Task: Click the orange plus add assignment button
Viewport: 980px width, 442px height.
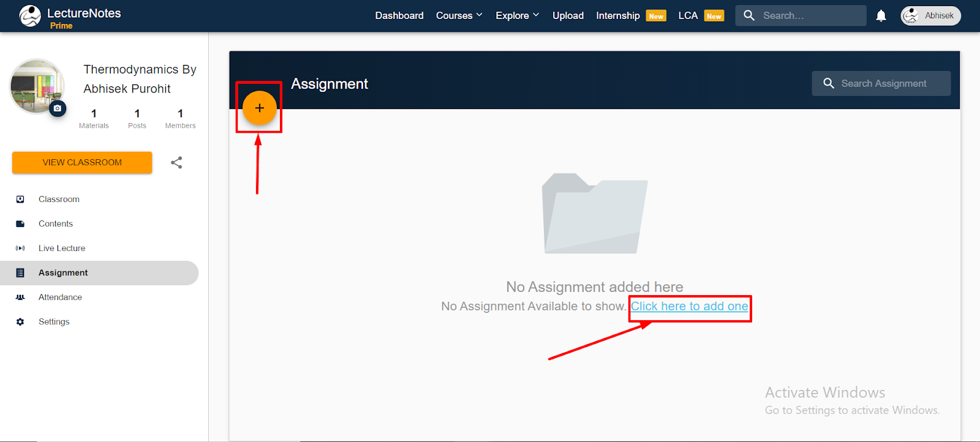Action: coord(260,108)
